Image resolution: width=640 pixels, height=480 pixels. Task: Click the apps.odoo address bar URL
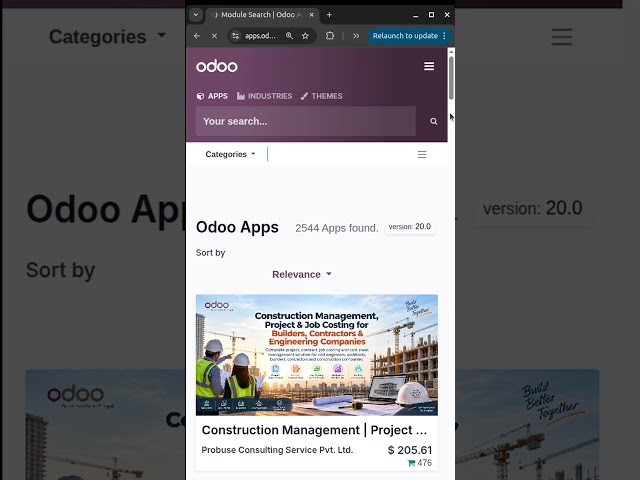point(260,36)
